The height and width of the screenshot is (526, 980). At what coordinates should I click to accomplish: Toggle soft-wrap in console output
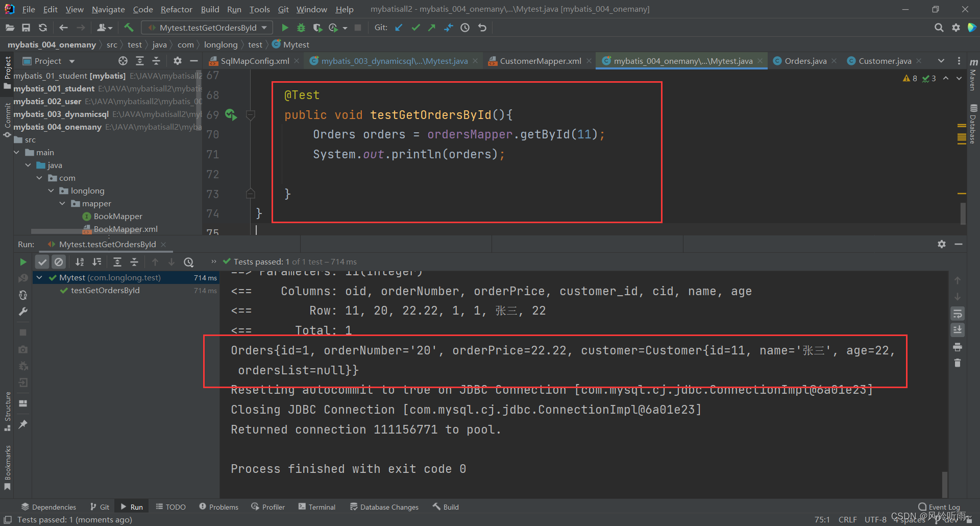coord(958,314)
